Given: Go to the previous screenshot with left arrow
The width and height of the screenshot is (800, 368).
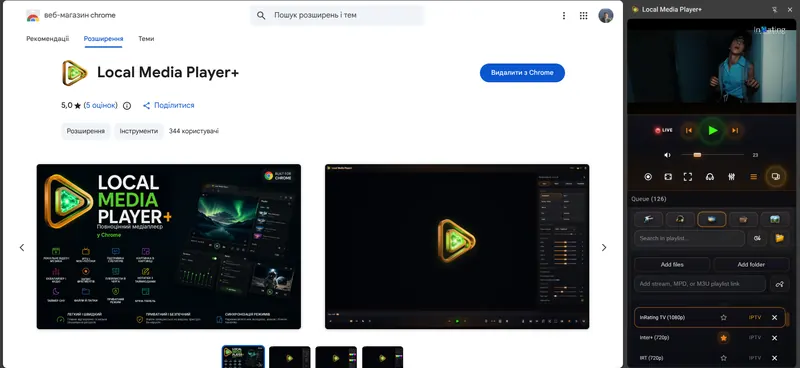Looking at the screenshot, I should (x=22, y=248).
